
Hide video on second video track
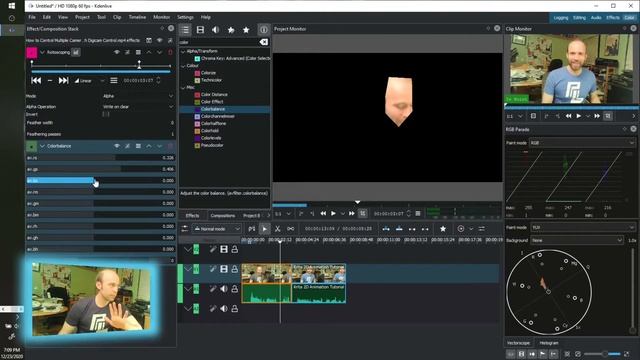[x=224, y=269]
